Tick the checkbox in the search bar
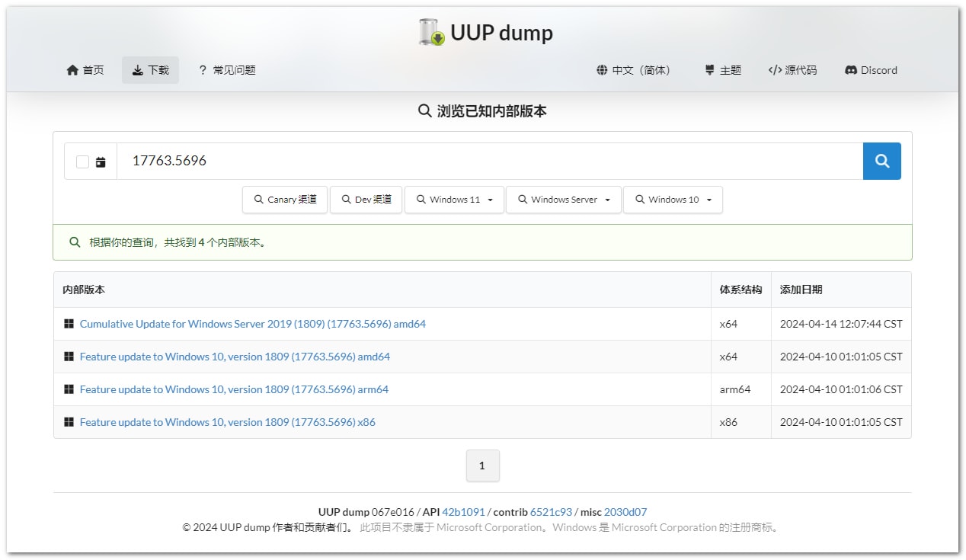The height and width of the screenshot is (560, 966). [82, 162]
